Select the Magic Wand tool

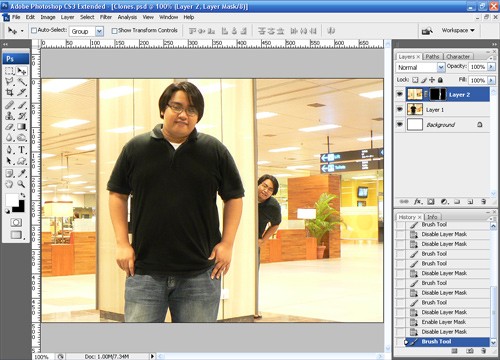tap(22, 81)
